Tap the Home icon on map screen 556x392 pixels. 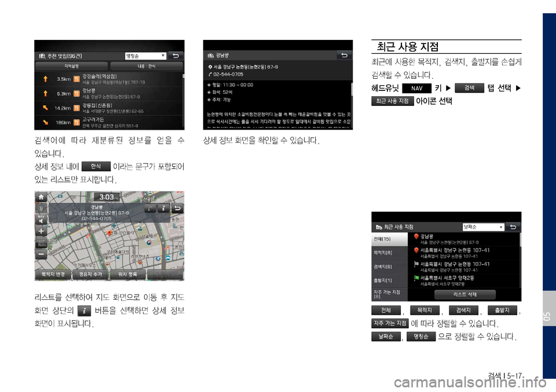pos(41,197)
